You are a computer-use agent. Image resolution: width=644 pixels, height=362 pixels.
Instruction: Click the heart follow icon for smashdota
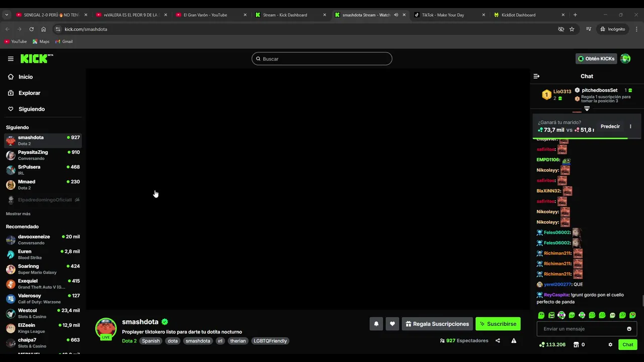pos(392,324)
